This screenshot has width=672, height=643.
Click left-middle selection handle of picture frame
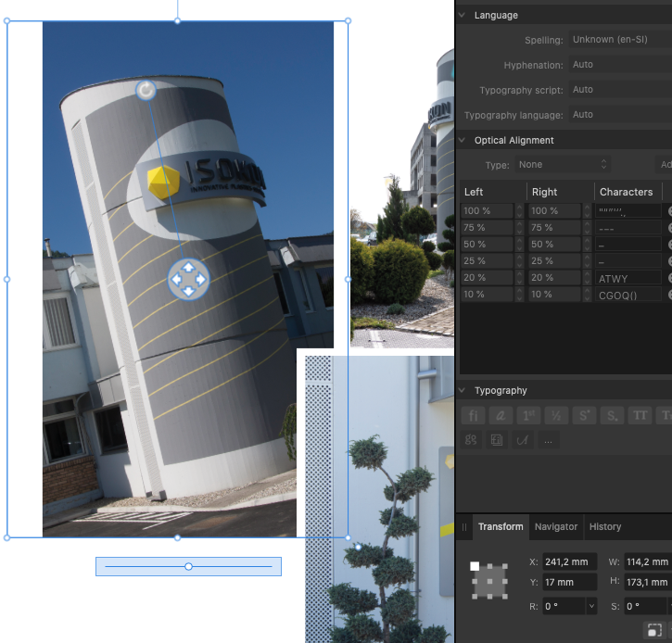tap(6, 279)
